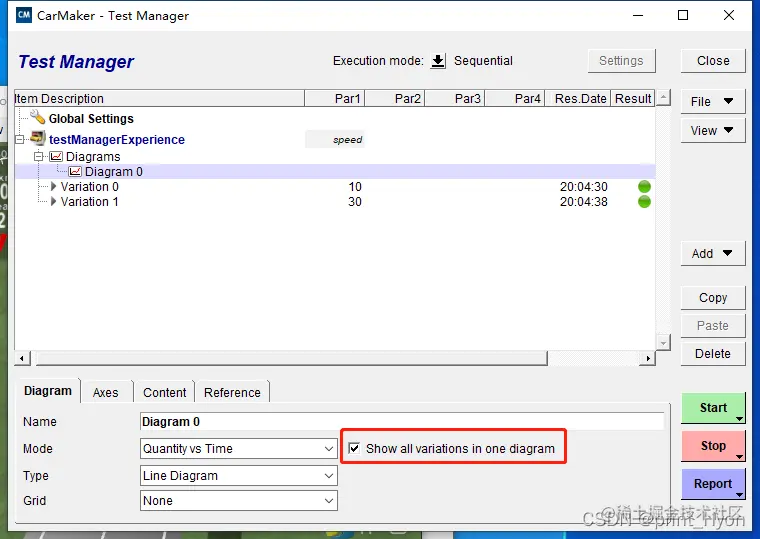
Task: Click the Par1 column header
Action: 334,98
